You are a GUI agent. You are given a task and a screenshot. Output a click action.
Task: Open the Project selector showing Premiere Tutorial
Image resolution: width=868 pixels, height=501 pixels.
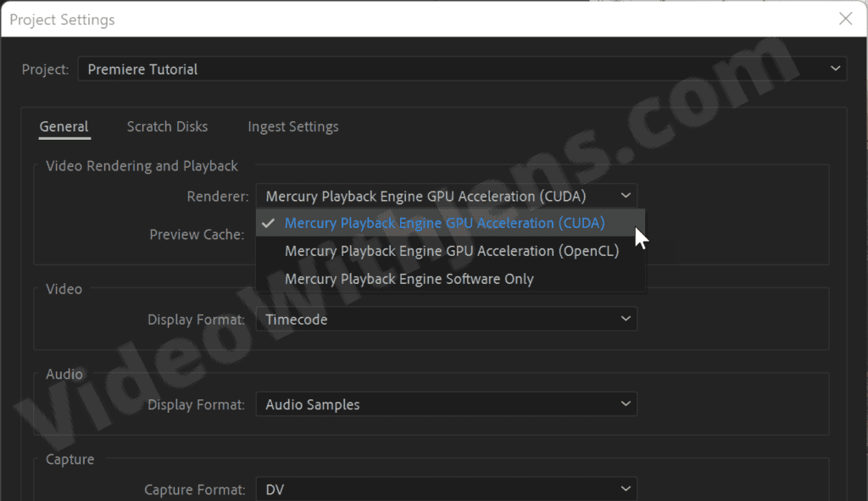click(462, 70)
